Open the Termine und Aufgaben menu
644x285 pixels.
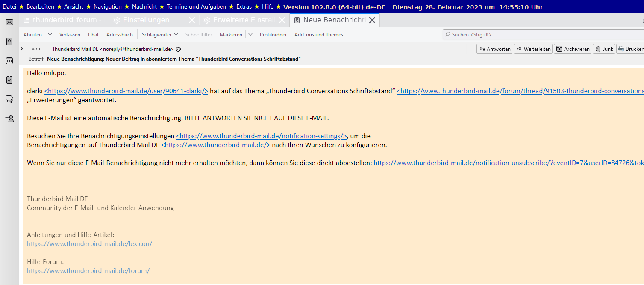(196, 6)
